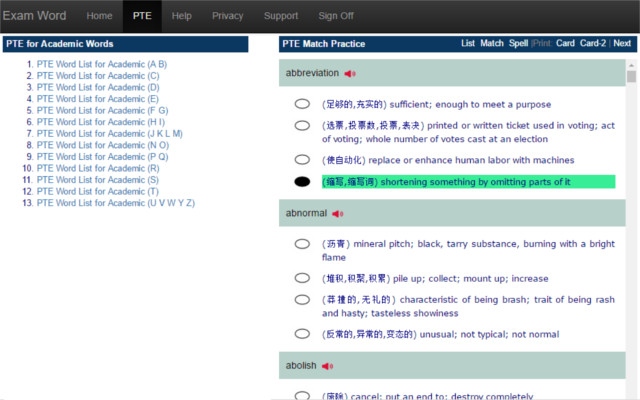Viewport: 640px width, 400px height.
Task: Open PTE Word List for Academic (U V W Y Z)
Action: click(116, 203)
